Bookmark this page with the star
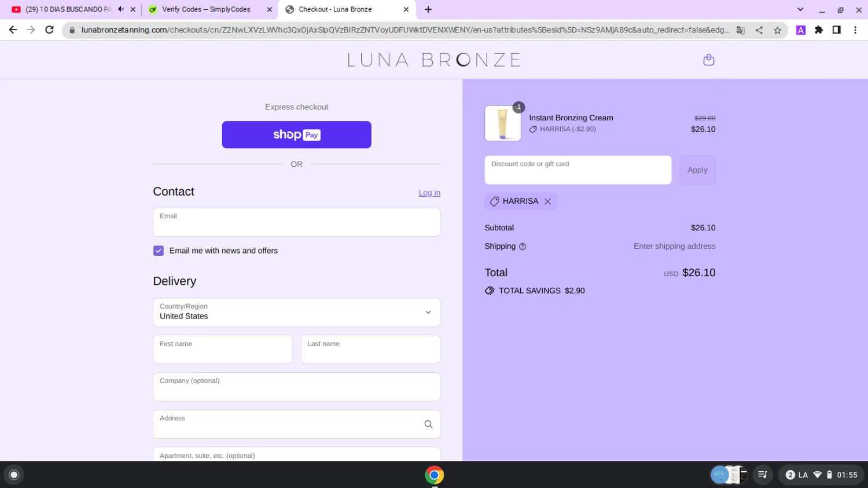This screenshot has height=488, width=868. (777, 30)
